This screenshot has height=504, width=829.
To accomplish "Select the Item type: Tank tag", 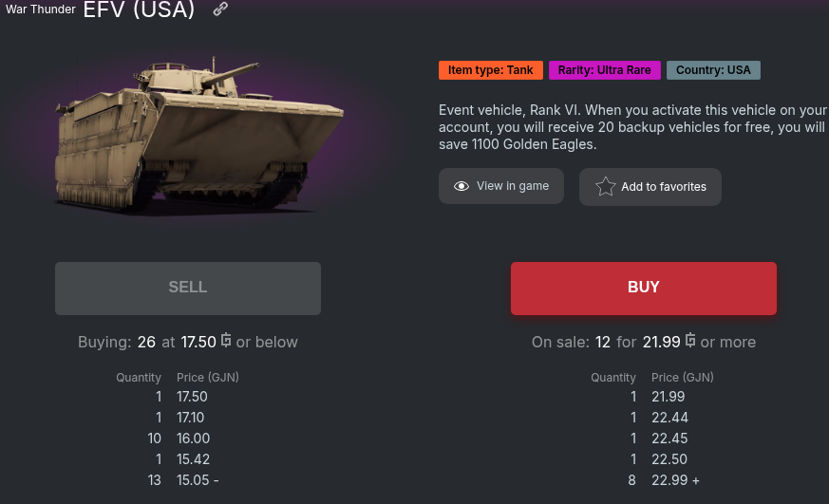I will pos(490,70).
